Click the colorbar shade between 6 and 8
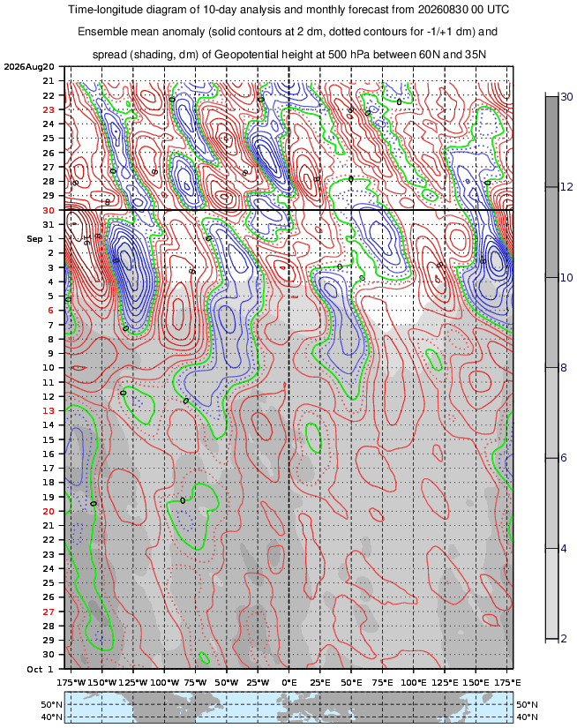577x728 pixels. (551, 413)
